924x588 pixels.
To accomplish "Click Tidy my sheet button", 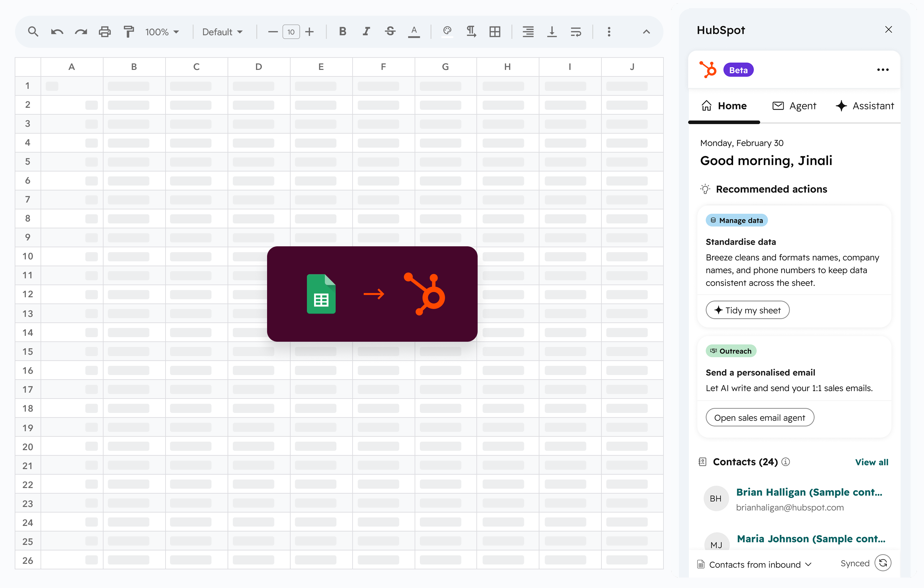I will click(x=747, y=310).
